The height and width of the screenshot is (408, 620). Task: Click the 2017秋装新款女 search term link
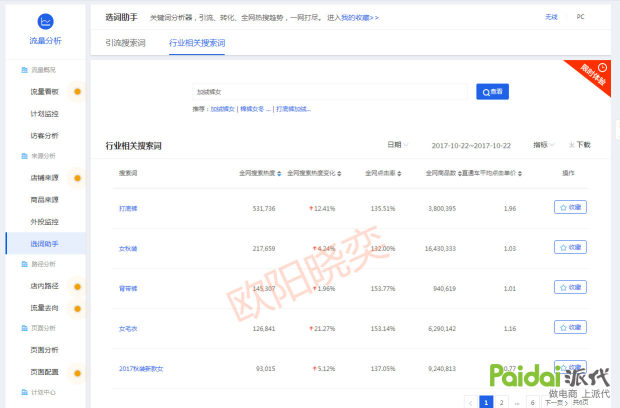pos(141,368)
